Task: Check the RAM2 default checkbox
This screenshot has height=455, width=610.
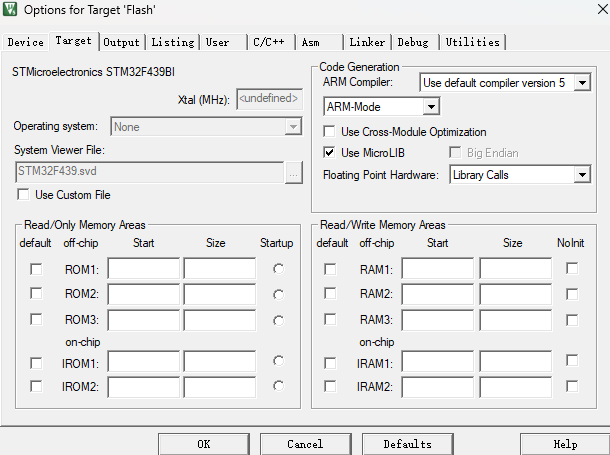Action: pos(330,293)
